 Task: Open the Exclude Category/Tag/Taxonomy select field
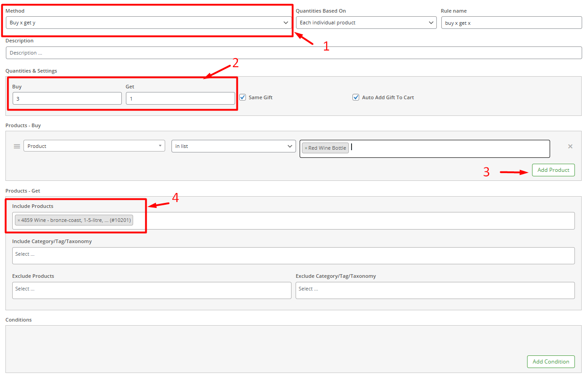pyautogui.click(x=435, y=290)
